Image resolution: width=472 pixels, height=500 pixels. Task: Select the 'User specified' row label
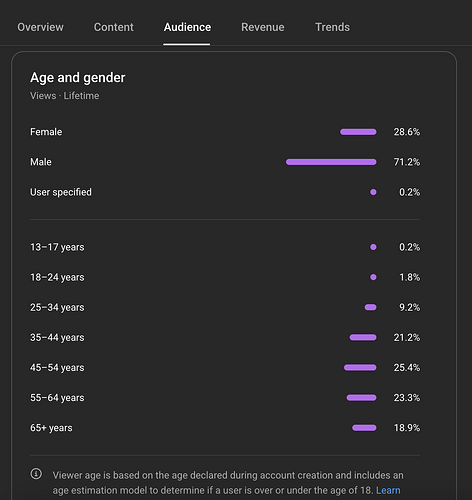(x=61, y=192)
